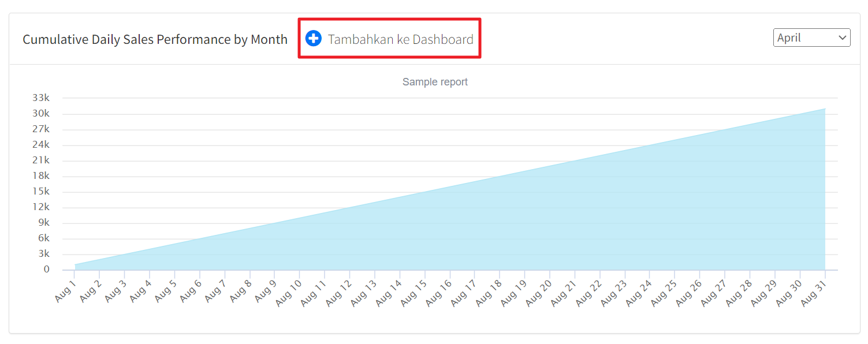The width and height of the screenshot is (868, 344).
Task: Click the chevron arrow in month selector
Action: 842,38
